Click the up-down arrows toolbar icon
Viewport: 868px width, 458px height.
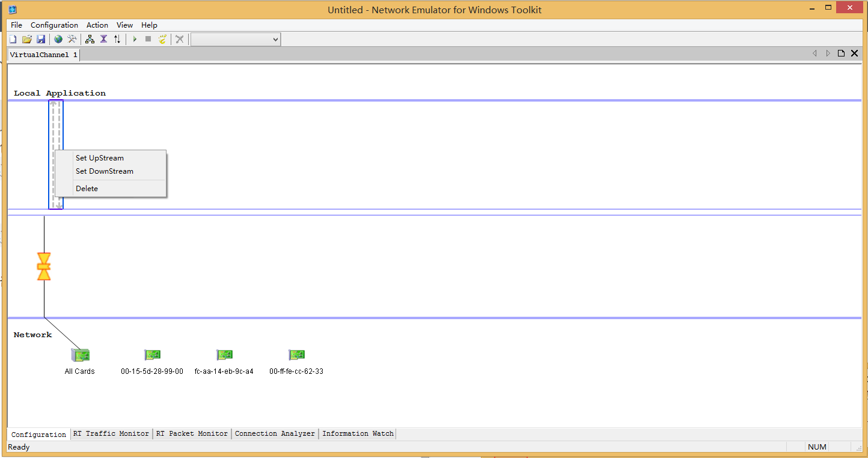[x=117, y=39]
